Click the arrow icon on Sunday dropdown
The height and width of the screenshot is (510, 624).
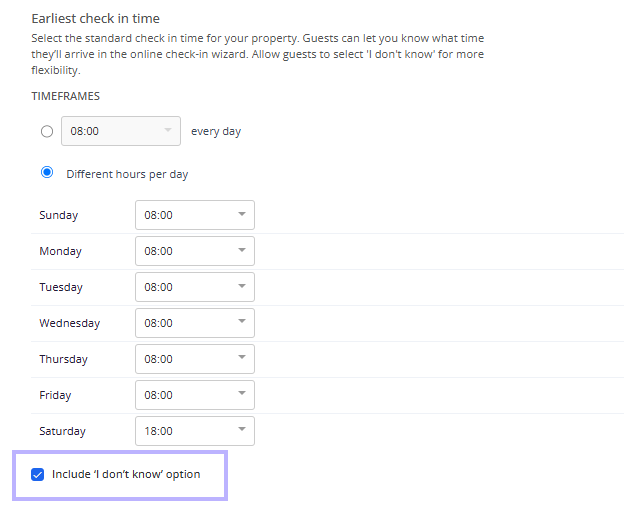pos(242,214)
